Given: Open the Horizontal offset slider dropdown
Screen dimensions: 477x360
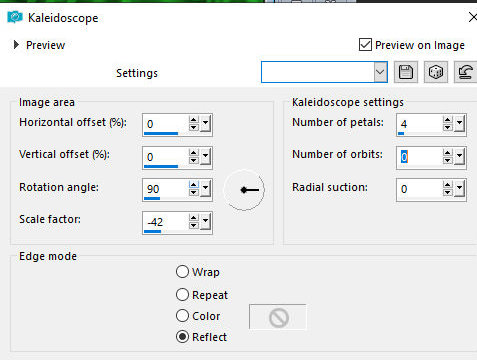Looking at the screenshot, I should [x=206, y=124].
